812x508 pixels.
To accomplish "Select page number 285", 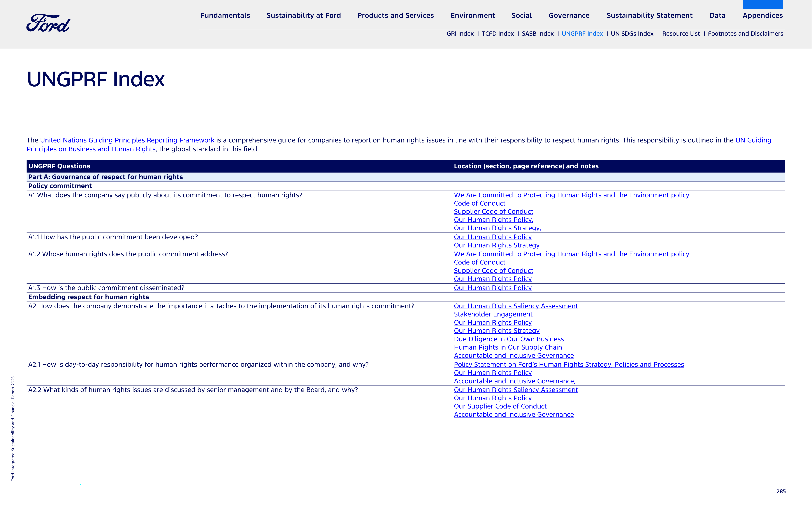I will pyautogui.click(x=781, y=492).
